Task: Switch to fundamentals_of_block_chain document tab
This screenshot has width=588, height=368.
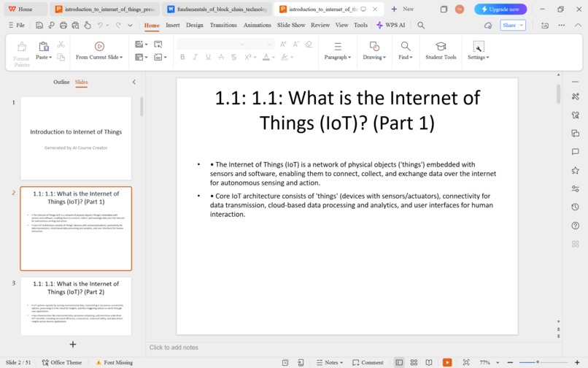Action: [x=217, y=9]
